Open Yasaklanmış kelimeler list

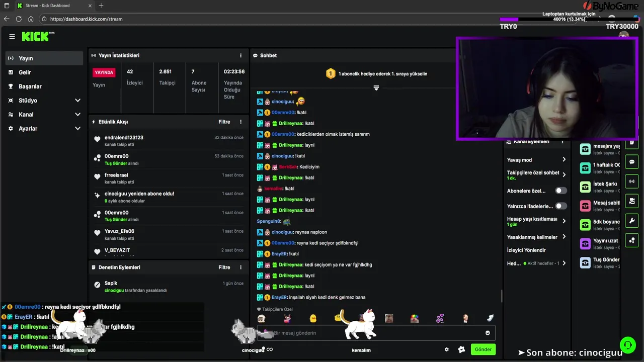(x=537, y=237)
